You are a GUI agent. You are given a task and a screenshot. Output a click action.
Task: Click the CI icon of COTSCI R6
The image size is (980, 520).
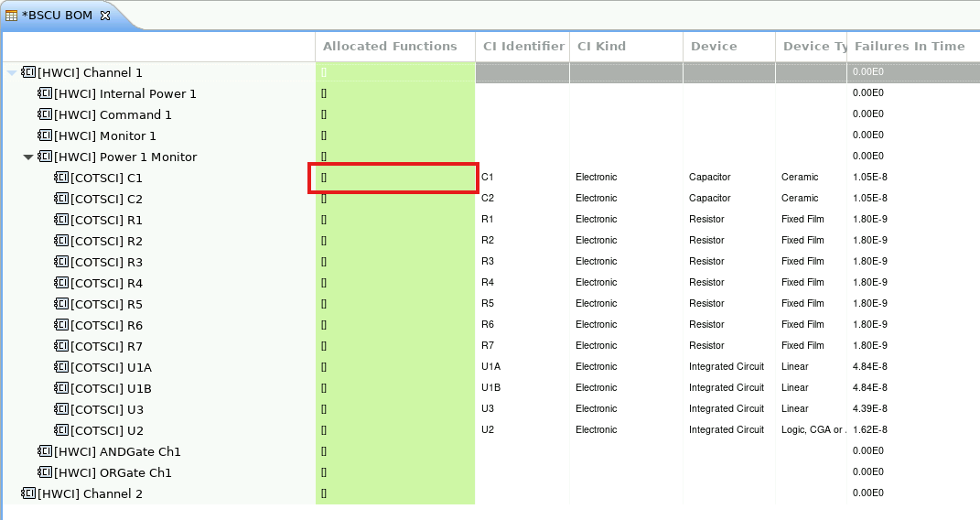click(x=61, y=325)
